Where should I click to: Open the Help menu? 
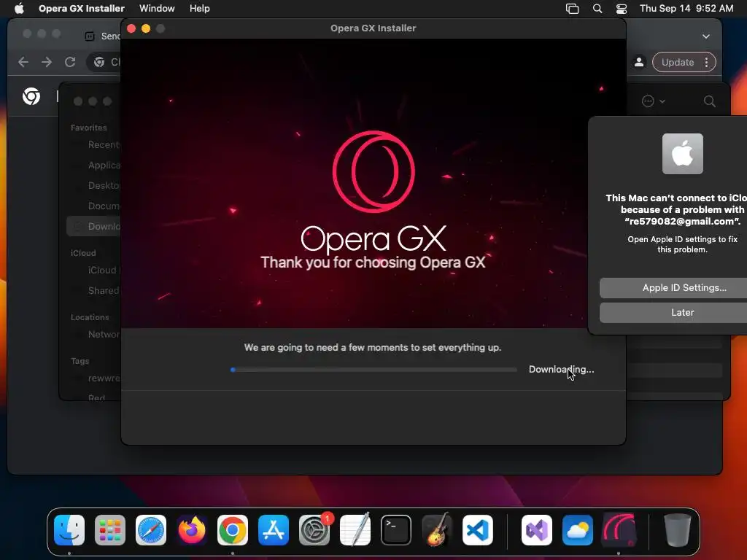[x=199, y=8]
